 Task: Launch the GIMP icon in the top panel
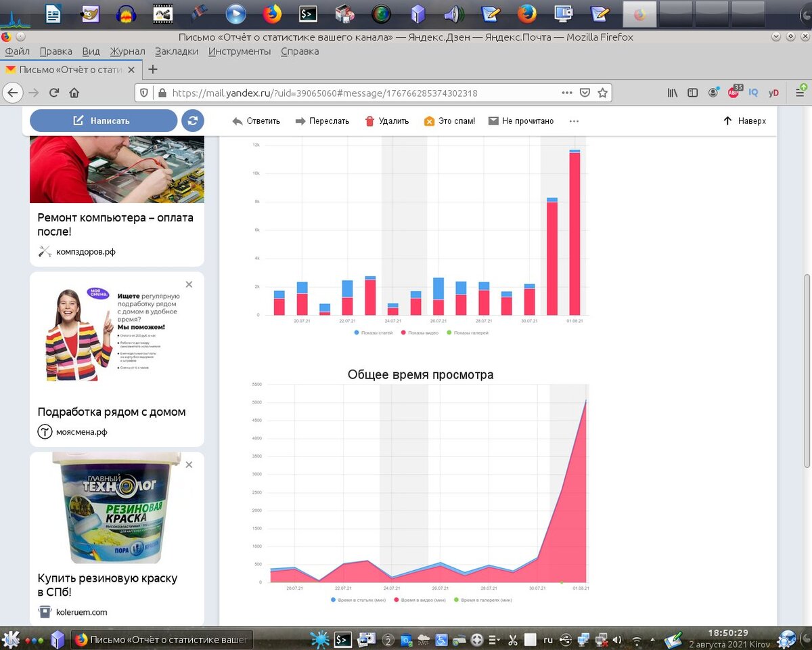pos(91,13)
